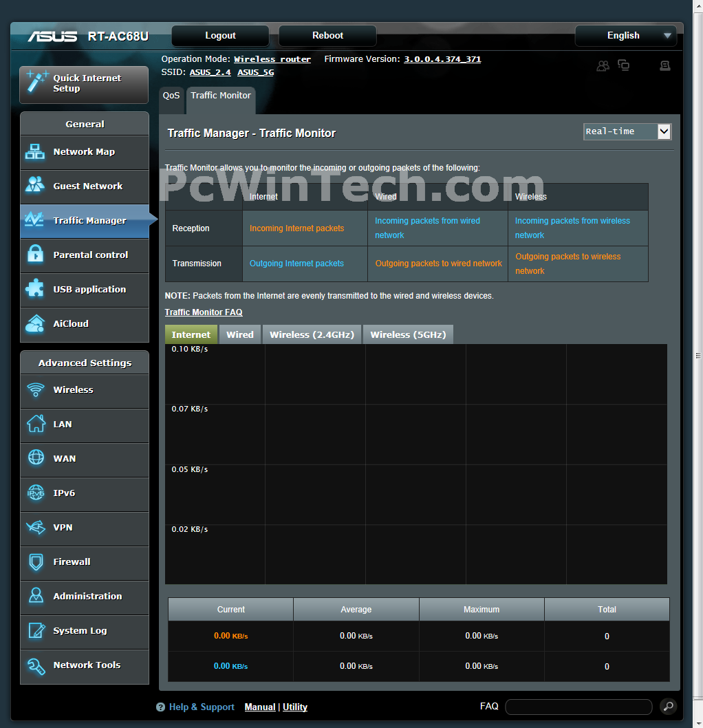
Task: Click the Wireless signal icon
Action: click(x=36, y=390)
